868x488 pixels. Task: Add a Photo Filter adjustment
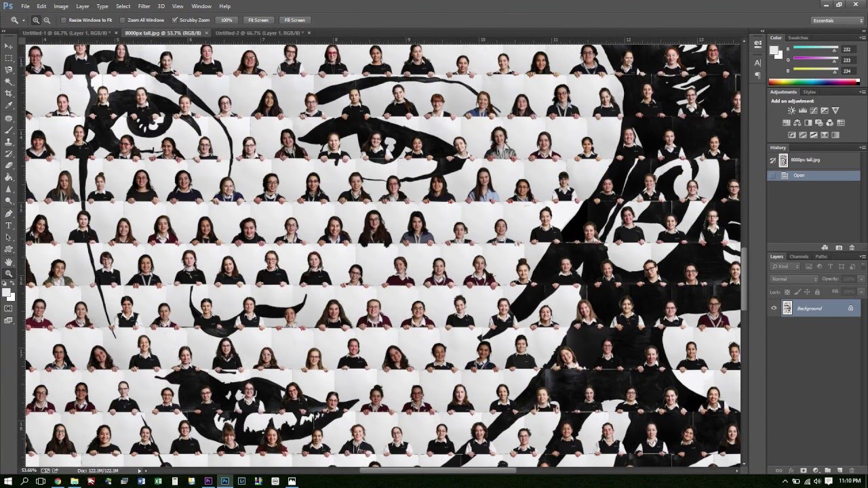click(819, 123)
